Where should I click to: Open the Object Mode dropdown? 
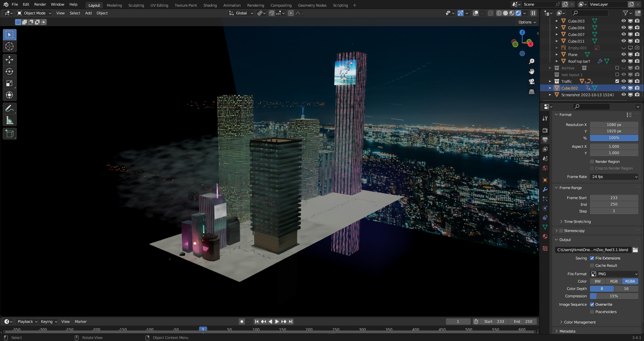(x=34, y=13)
